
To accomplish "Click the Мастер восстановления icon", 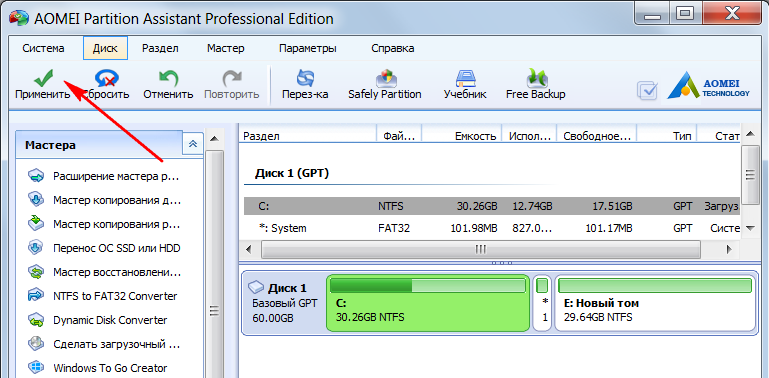I will click(x=36, y=272).
